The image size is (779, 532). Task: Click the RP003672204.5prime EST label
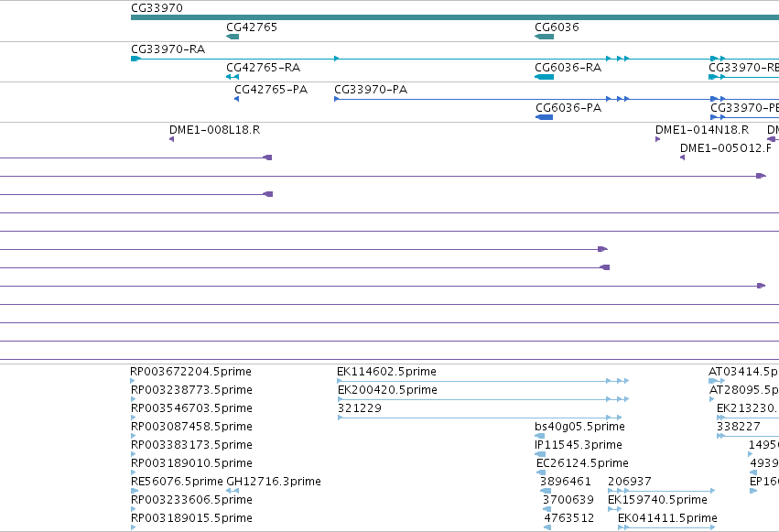(x=190, y=372)
